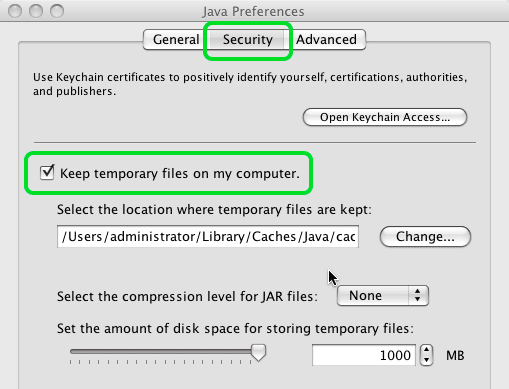The image size is (509, 389).
Task: Click the 'Set the amount of disk space' label
Action: tap(235, 329)
